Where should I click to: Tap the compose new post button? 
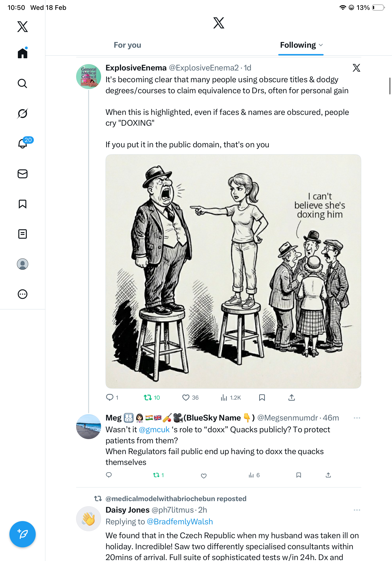coord(23,534)
